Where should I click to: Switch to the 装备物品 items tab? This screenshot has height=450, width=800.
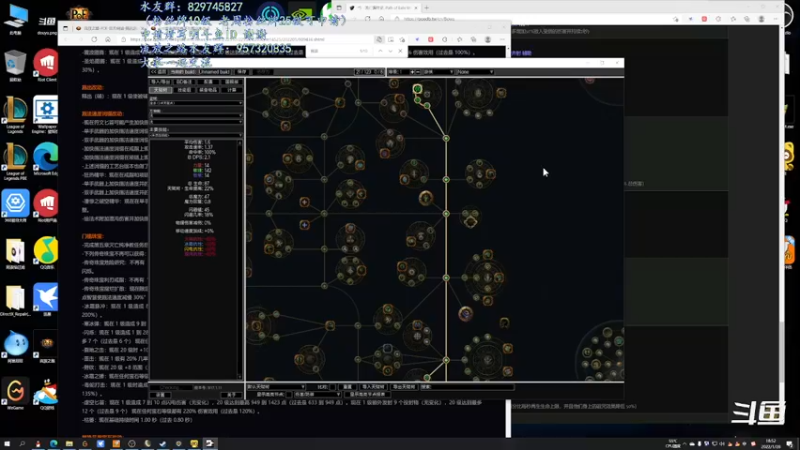pyautogui.click(x=208, y=90)
